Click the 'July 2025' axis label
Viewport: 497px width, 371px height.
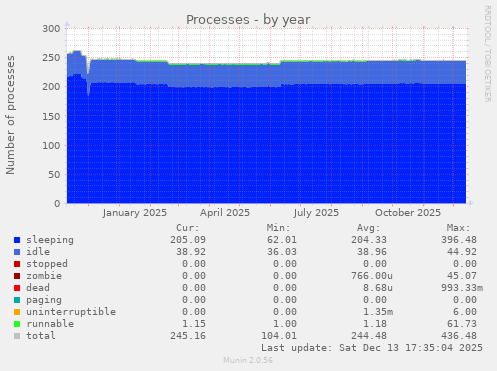(316, 213)
